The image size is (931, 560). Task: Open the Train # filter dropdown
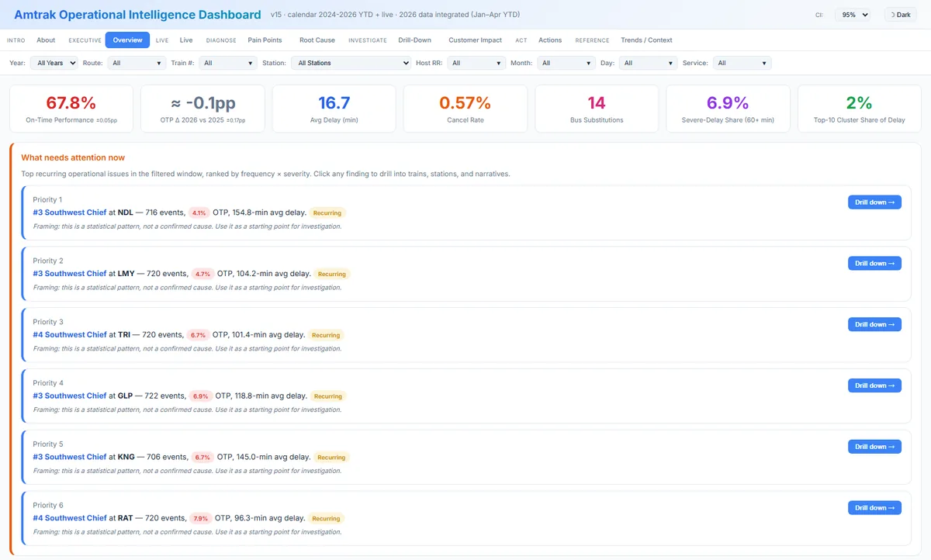click(228, 63)
